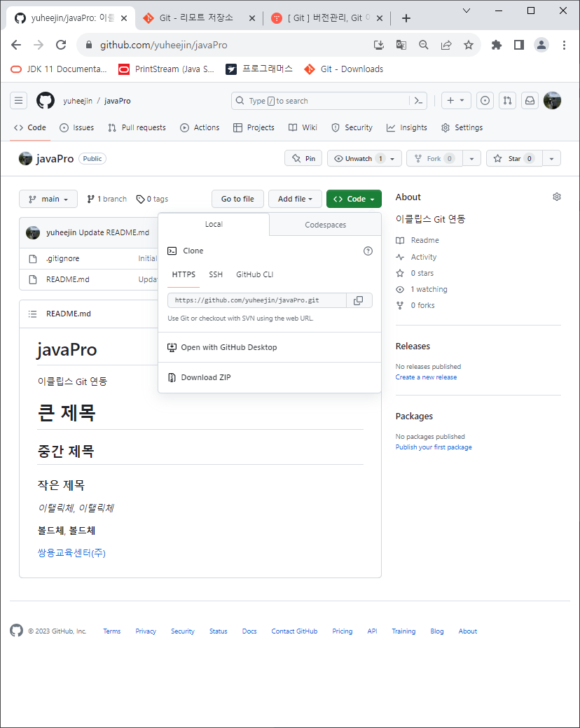Expand the Star lists dropdown arrow
580x728 pixels.
coord(552,158)
